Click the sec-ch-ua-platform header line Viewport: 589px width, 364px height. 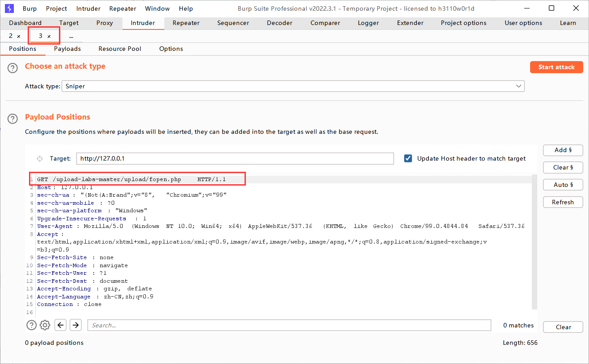[92, 211]
